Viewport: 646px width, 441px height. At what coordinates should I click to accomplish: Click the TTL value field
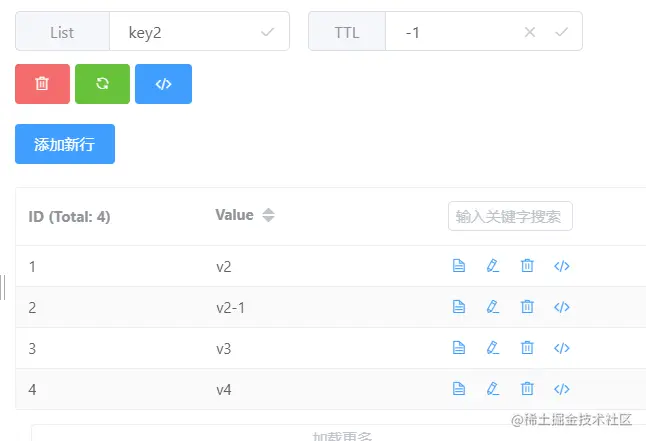point(455,32)
